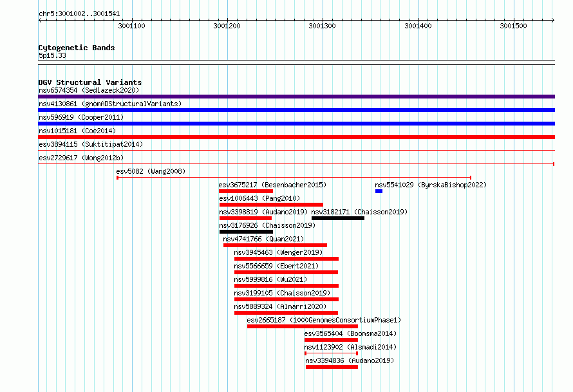This screenshot has height=392, width=573.
Task: Open nsv3398819 (Audano2019) label
Action: [263, 212]
